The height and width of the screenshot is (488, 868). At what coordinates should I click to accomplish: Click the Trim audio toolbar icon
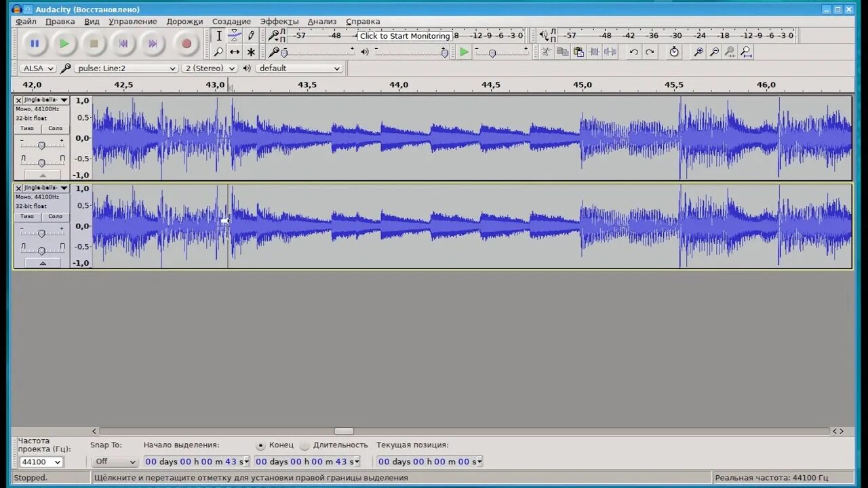[595, 52]
